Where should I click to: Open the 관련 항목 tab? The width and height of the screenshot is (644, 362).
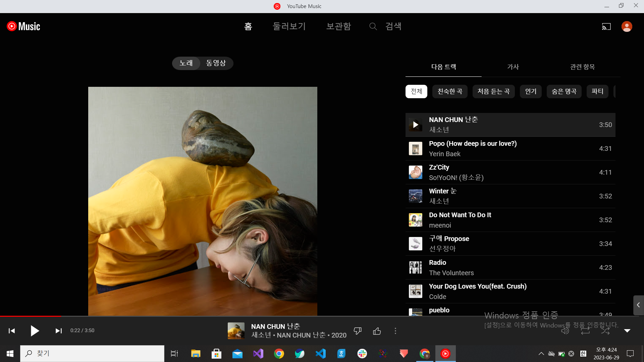click(583, 67)
